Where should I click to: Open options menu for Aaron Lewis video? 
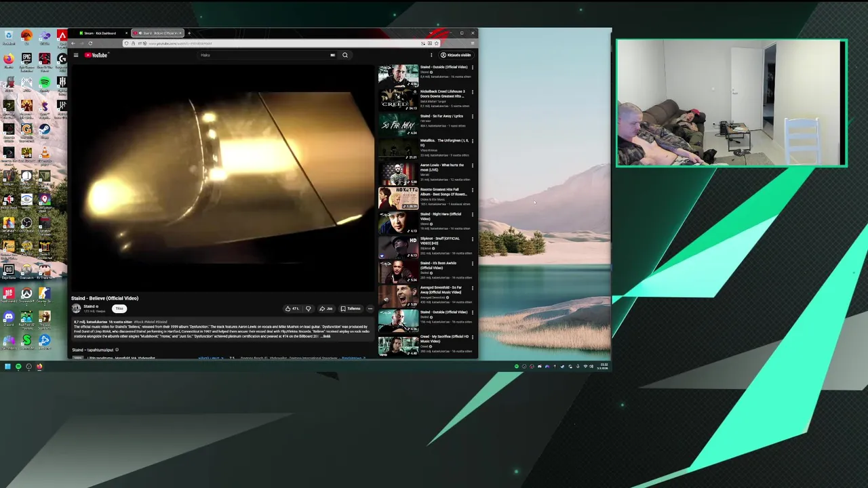(x=473, y=165)
